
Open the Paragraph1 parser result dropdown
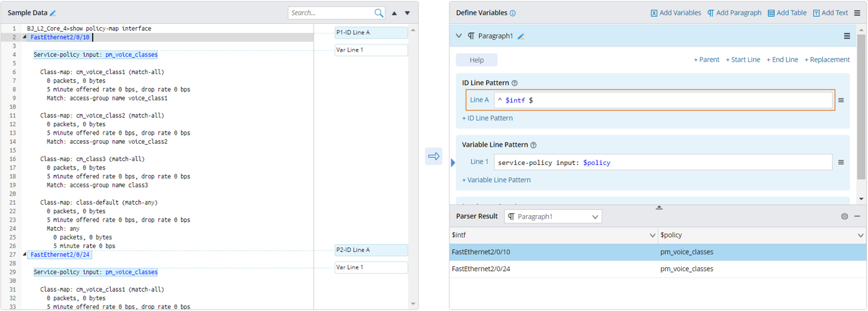coord(554,217)
